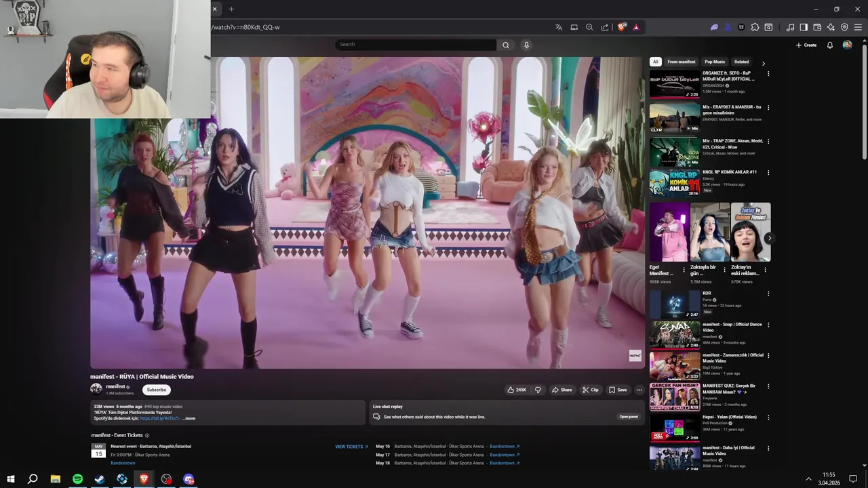Open the manifest channel avatar

[96, 389]
